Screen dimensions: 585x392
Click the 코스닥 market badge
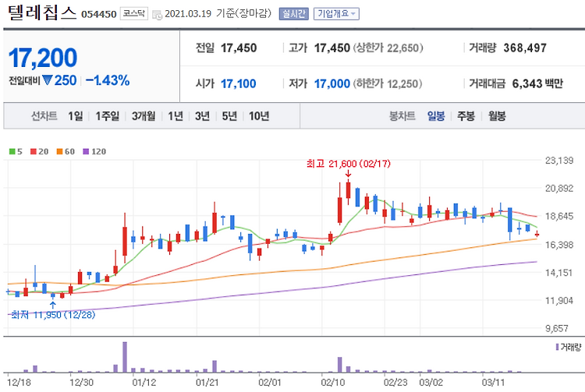point(134,14)
